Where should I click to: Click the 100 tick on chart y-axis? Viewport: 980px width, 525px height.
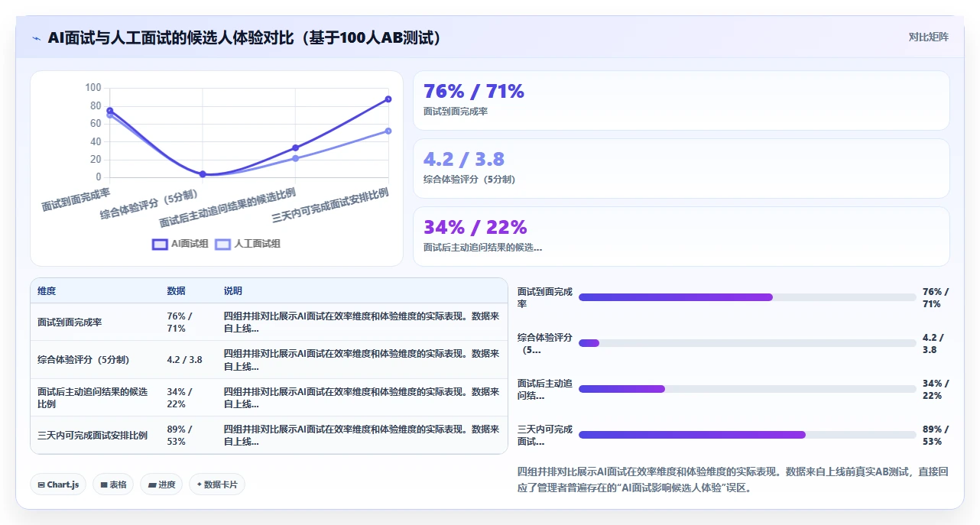click(92, 87)
